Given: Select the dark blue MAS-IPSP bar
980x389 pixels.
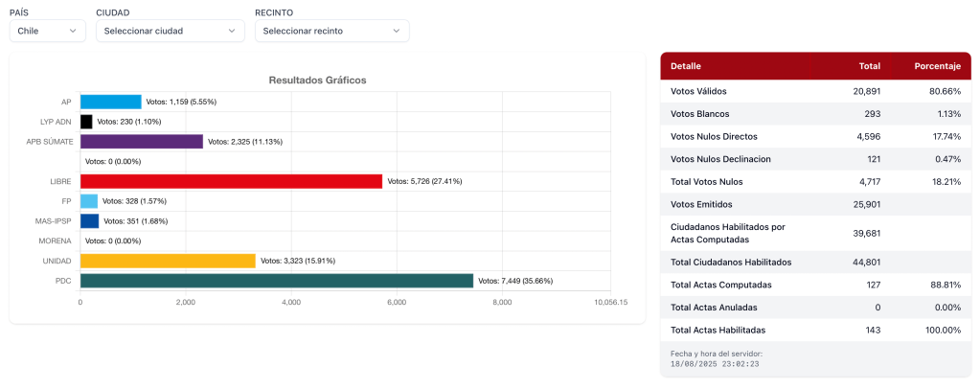Looking at the screenshot, I should click(89, 221).
